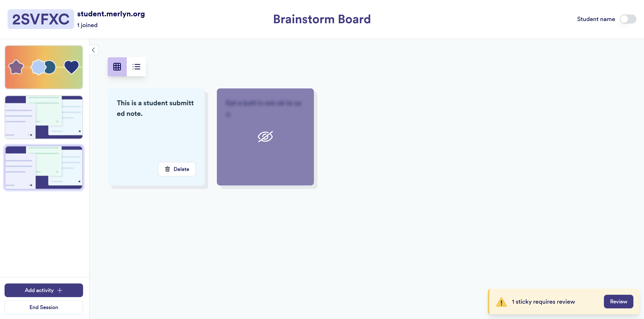This screenshot has width=644, height=319.
Task: Click the student.merlyn.org link
Action: (111, 14)
